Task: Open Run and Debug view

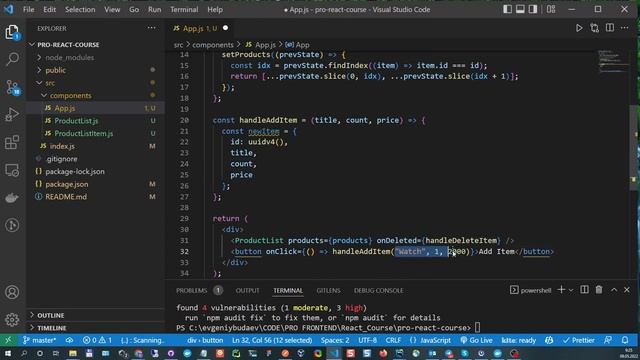Action: point(12,115)
